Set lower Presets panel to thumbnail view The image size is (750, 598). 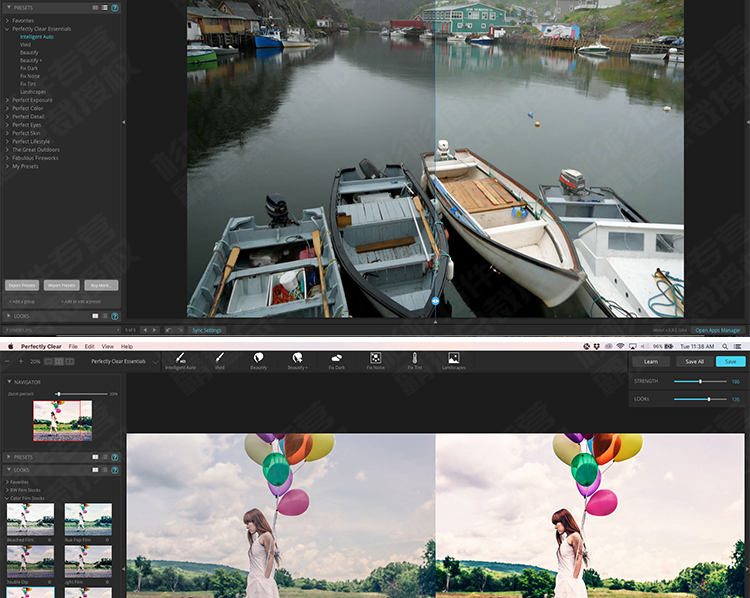coord(95,457)
